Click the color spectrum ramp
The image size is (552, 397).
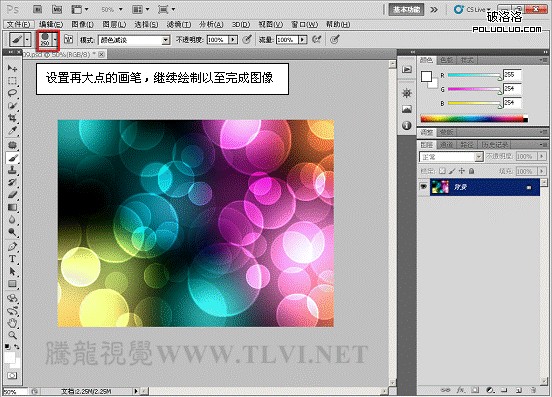(x=474, y=119)
